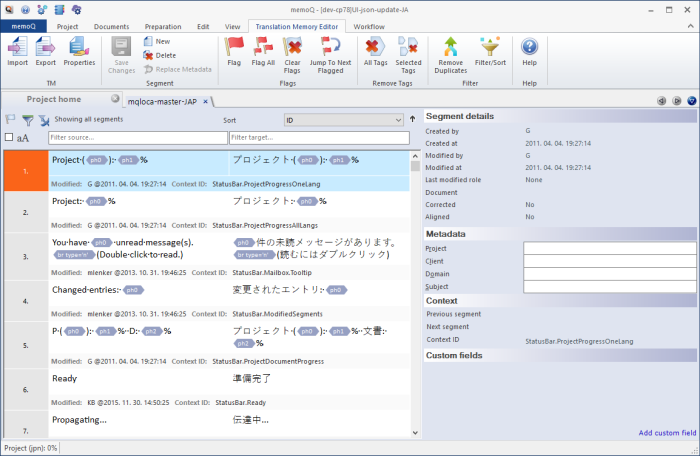The width and height of the screenshot is (700, 456).
Task: Click the Domain metadata field
Action: (x=610, y=274)
